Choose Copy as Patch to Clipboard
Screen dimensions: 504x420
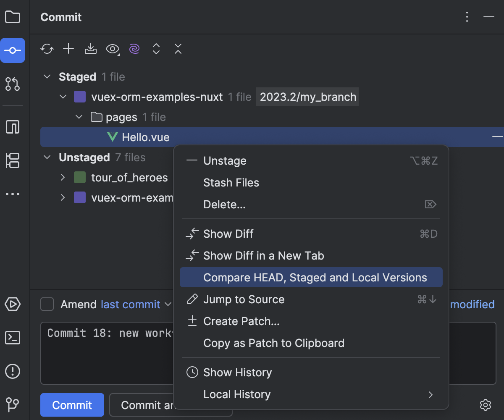point(311,343)
